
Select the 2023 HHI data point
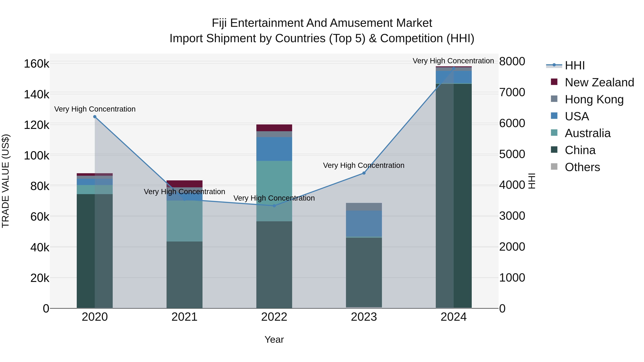click(x=364, y=173)
